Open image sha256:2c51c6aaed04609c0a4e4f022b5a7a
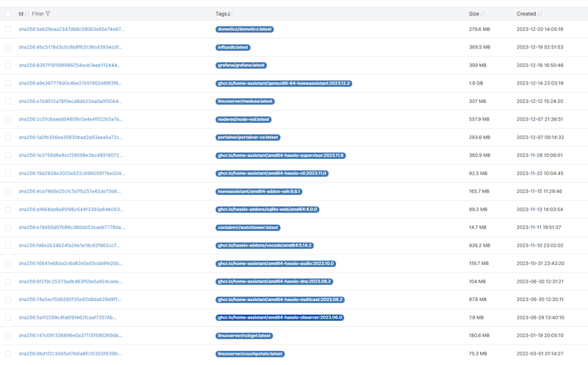This screenshot has width=588, height=365. tap(71, 119)
